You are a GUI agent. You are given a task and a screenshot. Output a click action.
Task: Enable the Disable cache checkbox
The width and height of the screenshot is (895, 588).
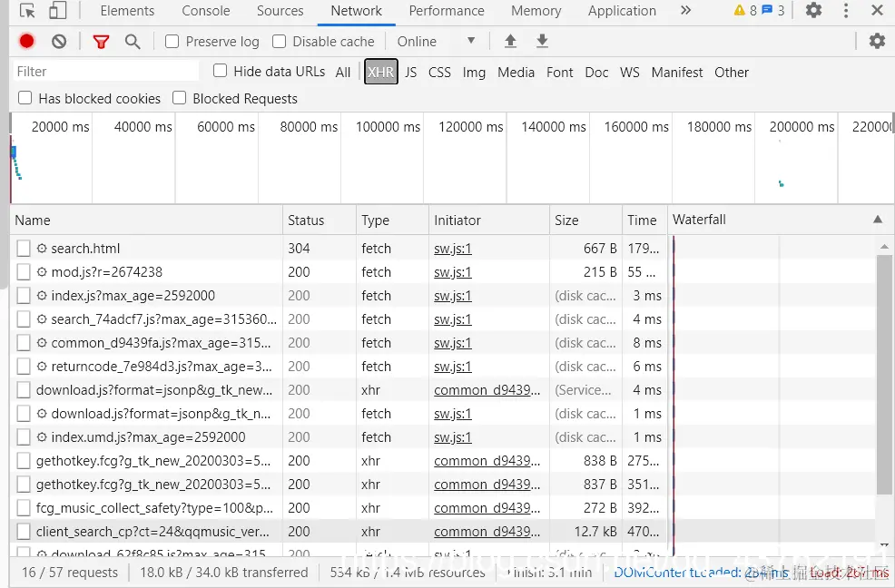pyautogui.click(x=279, y=42)
